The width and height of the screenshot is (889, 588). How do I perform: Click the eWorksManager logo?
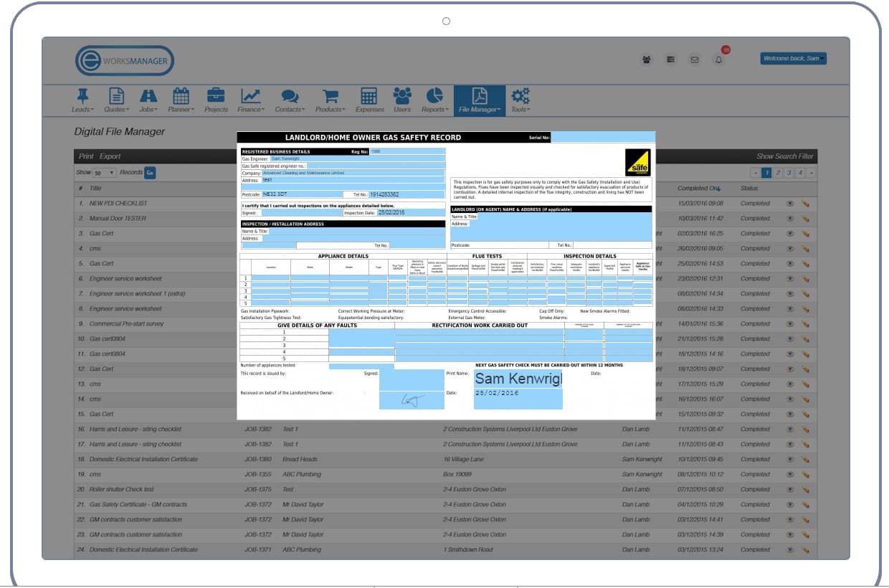tap(125, 61)
